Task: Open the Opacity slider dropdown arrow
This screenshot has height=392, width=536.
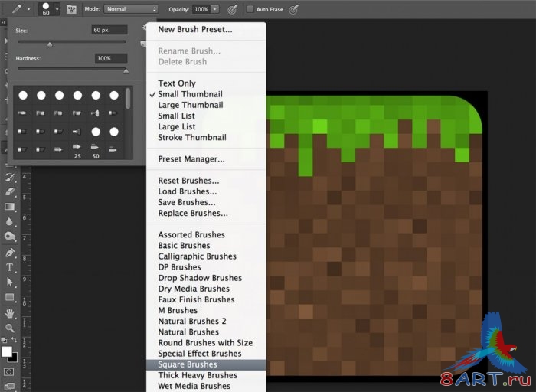Action: [215, 9]
